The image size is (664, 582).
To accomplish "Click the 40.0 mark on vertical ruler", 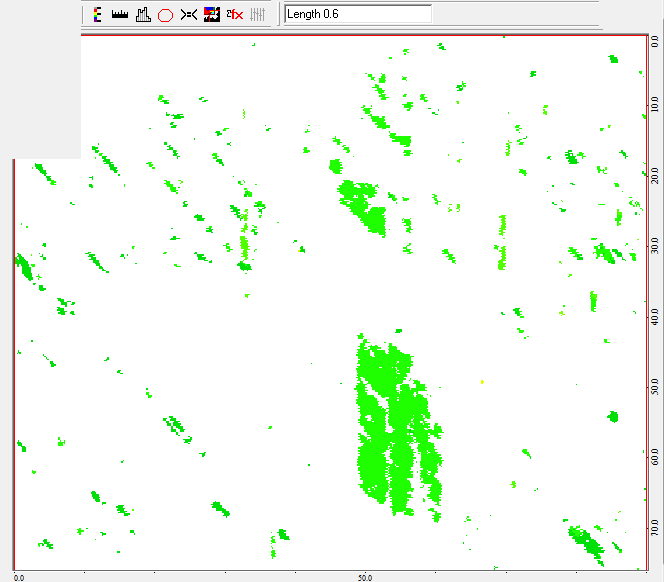I will tap(654, 316).
